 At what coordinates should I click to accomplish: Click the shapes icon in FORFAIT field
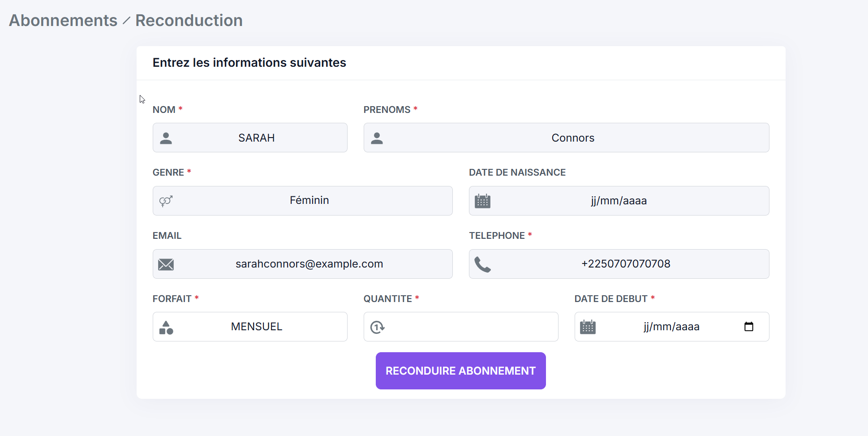(x=166, y=328)
